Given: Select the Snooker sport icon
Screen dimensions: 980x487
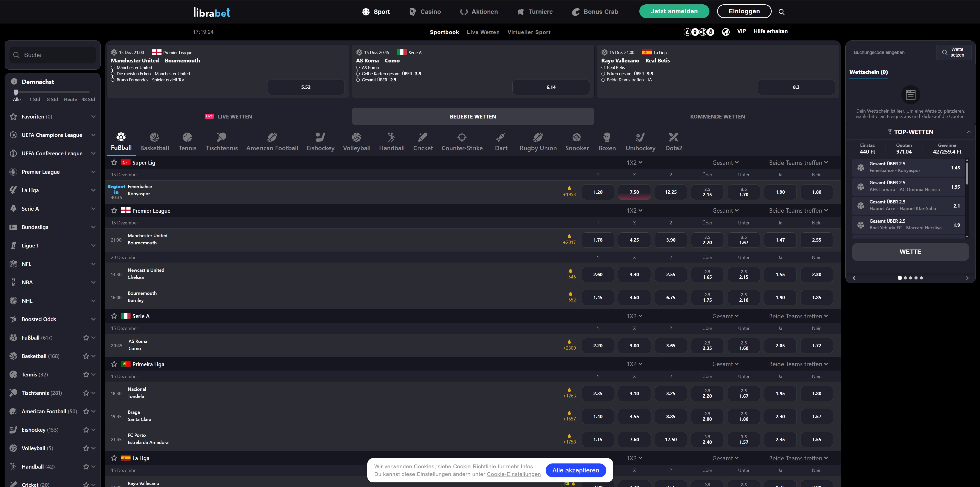Looking at the screenshot, I should point(577,137).
